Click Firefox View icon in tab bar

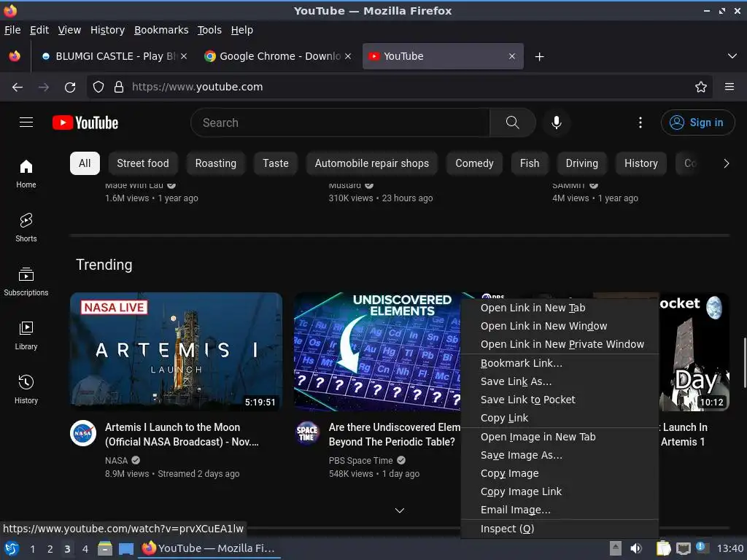click(x=15, y=56)
